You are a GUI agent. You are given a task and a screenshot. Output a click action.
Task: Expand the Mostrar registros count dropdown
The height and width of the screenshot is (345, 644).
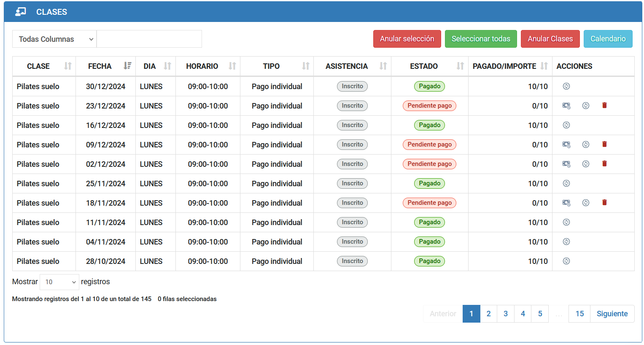59,282
